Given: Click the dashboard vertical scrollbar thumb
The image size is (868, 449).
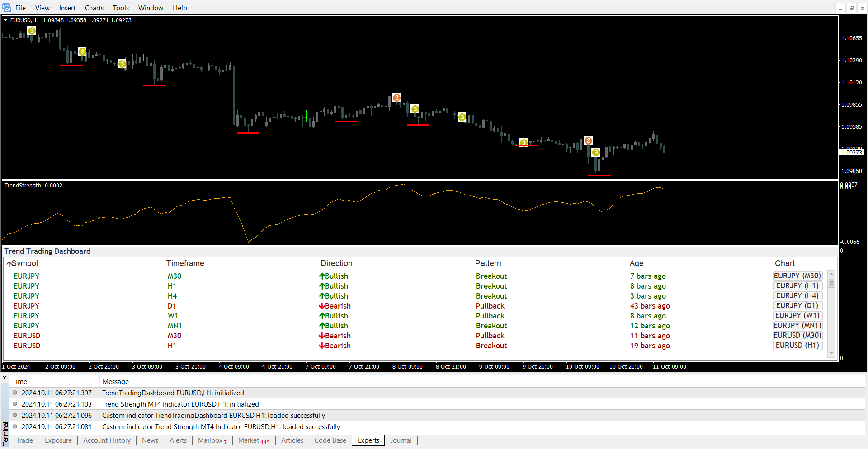Looking at the screenshot, I should tap(831, 283).
